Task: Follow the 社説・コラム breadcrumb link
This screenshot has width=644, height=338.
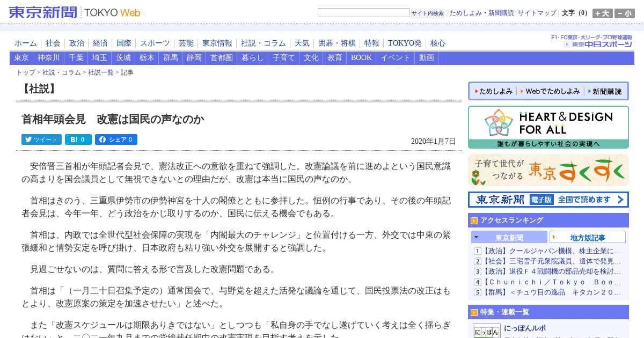Action: click(62, 72)
